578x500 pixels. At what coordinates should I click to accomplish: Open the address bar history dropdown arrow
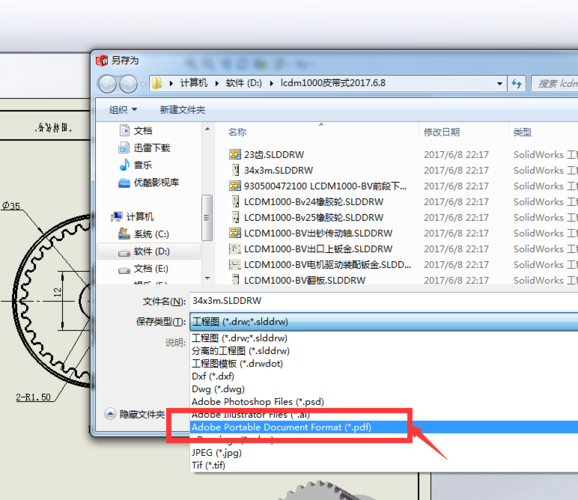pyautogui.click(x=499, y=84)
